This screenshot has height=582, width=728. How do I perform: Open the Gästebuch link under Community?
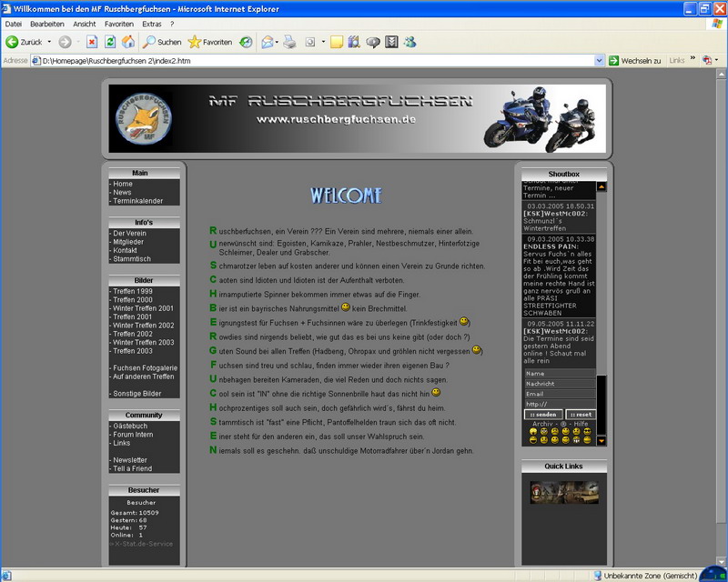130,426
